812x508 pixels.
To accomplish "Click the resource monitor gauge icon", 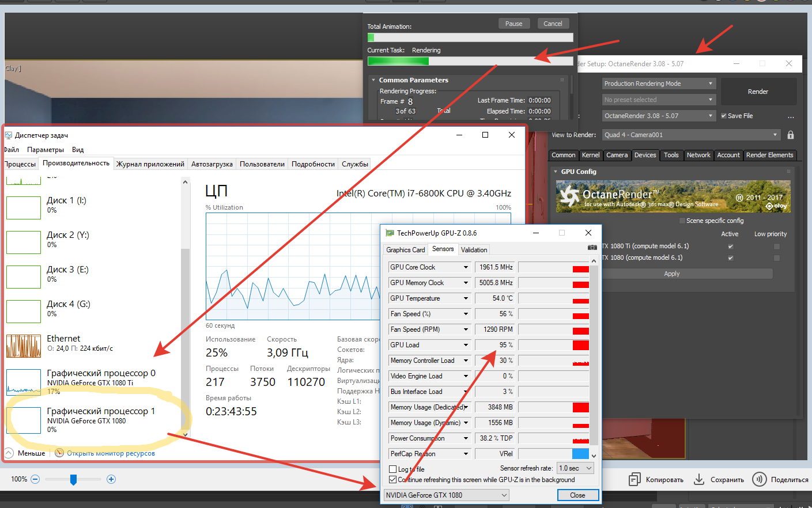I will pyautogui.click(x=59, y=453).
